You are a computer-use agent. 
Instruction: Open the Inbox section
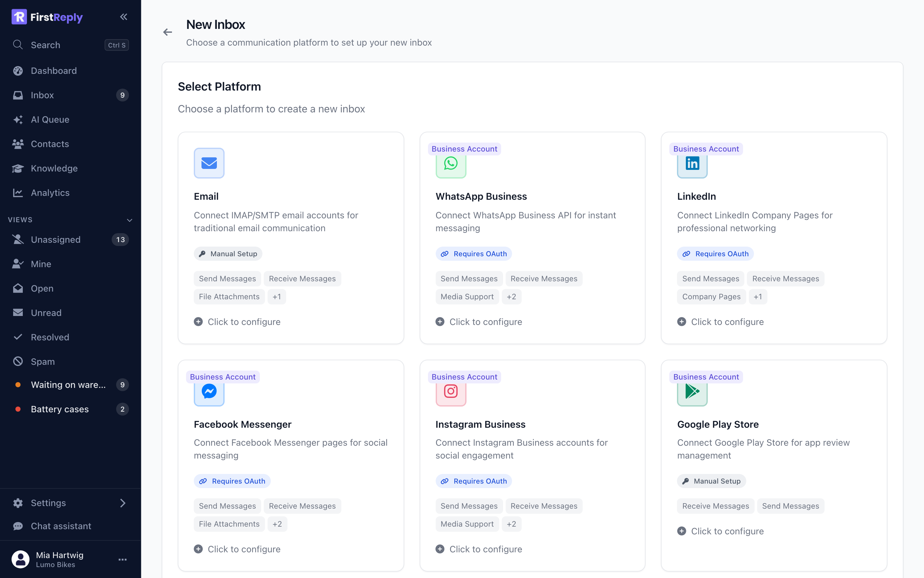click(71, 95)
